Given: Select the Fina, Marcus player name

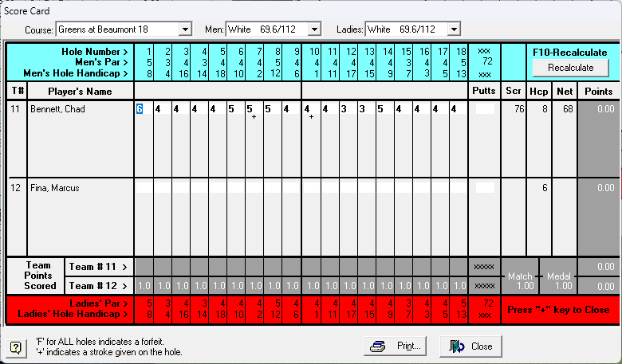Looking at the screenshot, I should (x=54, y=188).
